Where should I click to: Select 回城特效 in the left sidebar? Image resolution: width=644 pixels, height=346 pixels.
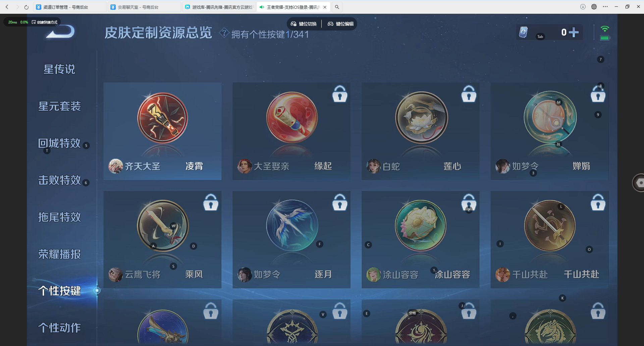click(59, 143)
